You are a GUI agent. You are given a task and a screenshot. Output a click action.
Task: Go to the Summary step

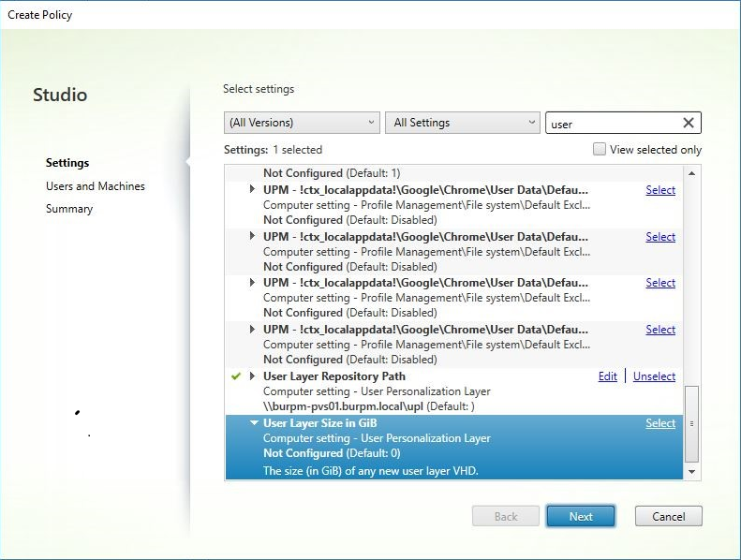click(69, 209)
